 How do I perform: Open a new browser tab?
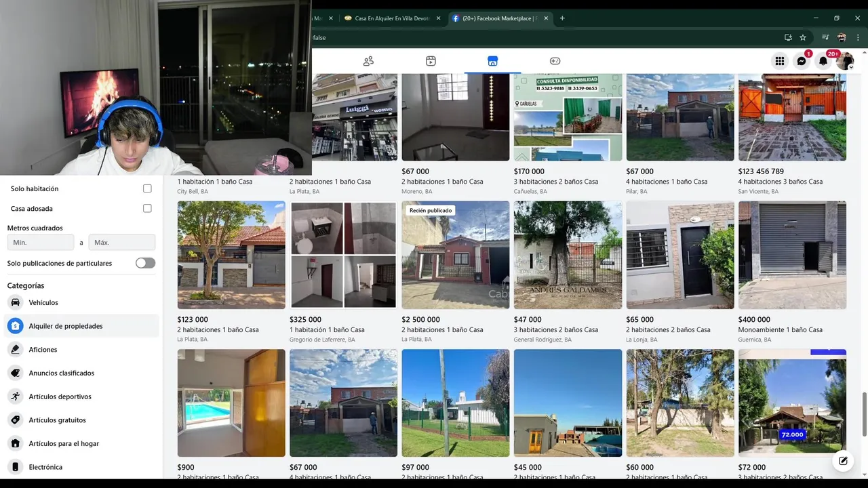tap(562, 18)
